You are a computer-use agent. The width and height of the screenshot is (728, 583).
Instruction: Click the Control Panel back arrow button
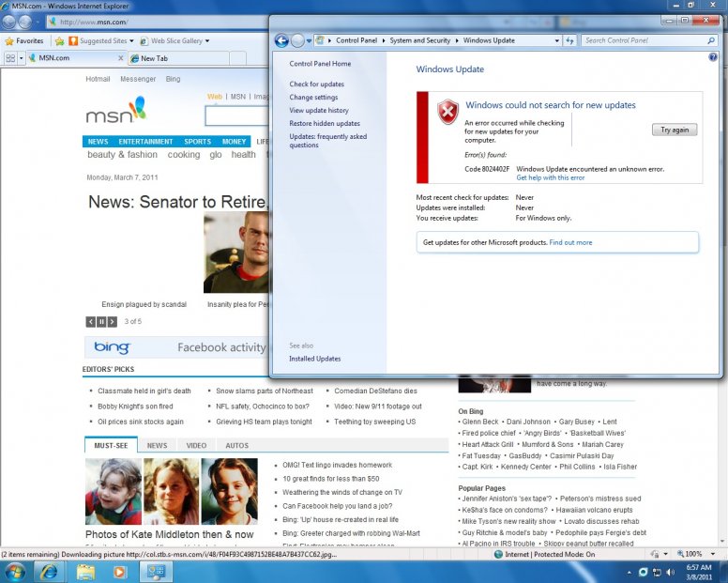tap(281, 40)
